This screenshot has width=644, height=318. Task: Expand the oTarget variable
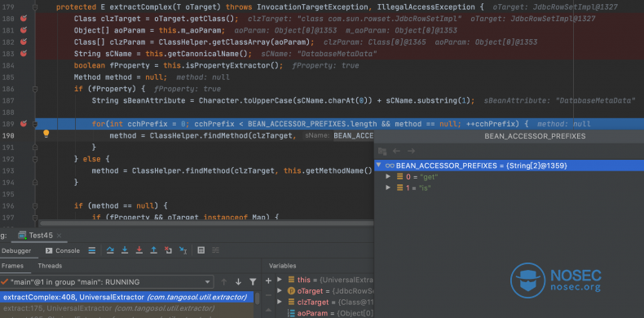tap(280, 291)
